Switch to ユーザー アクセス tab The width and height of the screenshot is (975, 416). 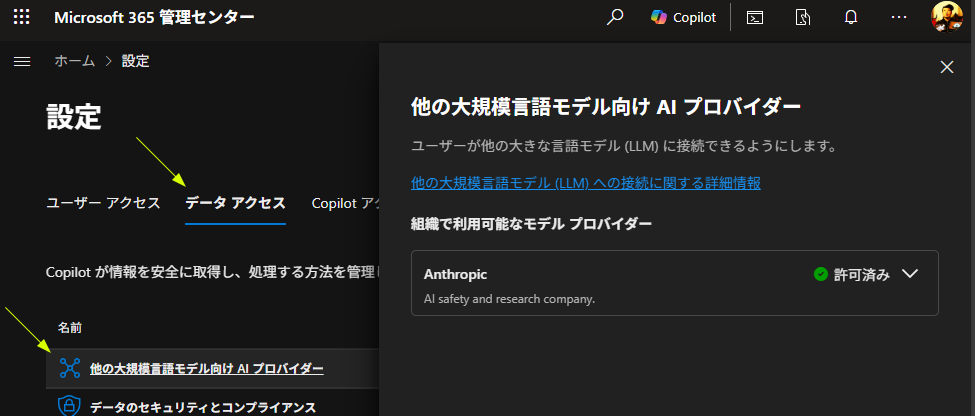103,203
